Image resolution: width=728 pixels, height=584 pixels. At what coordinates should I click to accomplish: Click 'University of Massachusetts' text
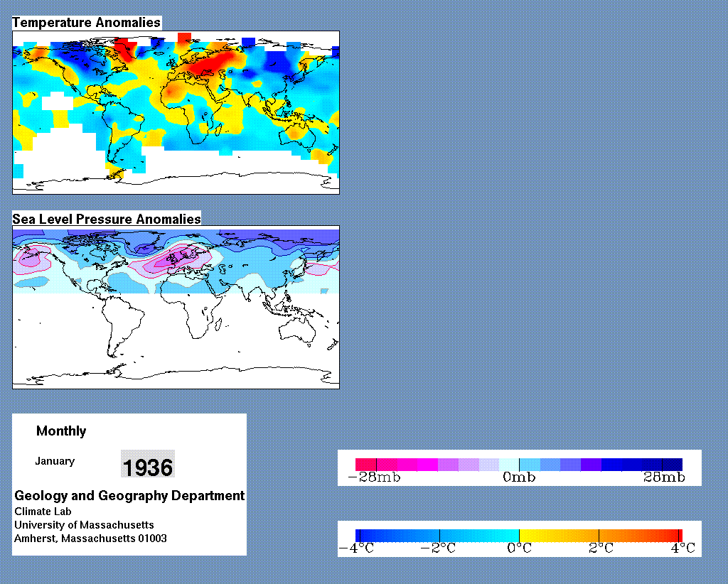(84, 524)
